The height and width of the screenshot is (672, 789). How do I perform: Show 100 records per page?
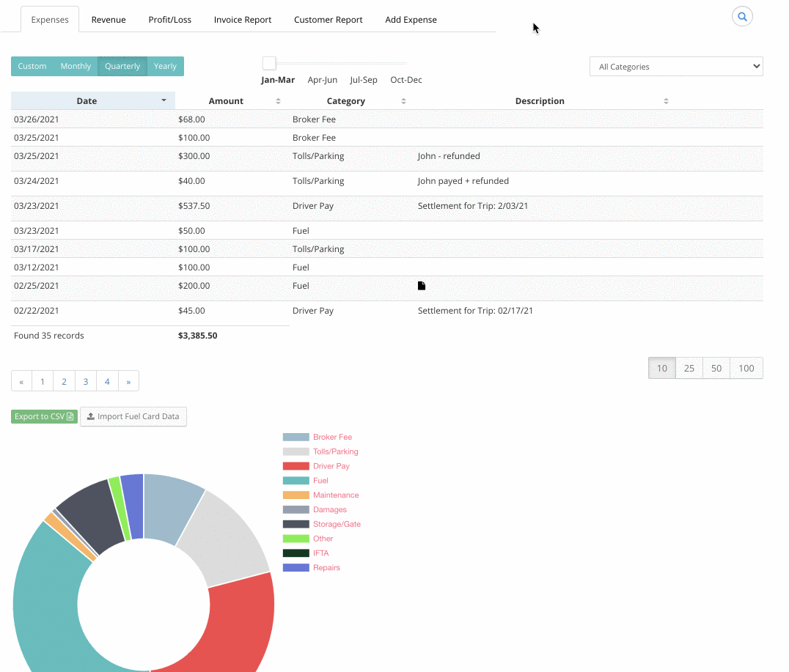[746, 368]
